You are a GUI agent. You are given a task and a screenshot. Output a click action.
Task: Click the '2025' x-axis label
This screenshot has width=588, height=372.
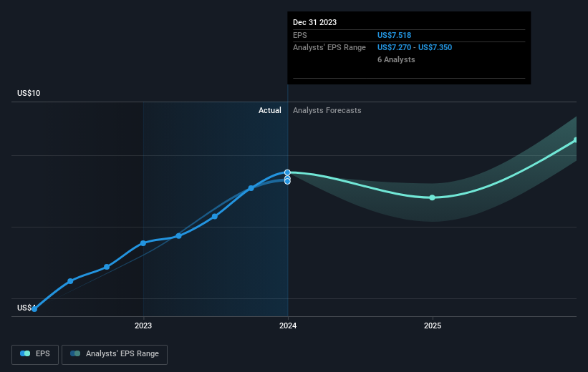[433, 325]
